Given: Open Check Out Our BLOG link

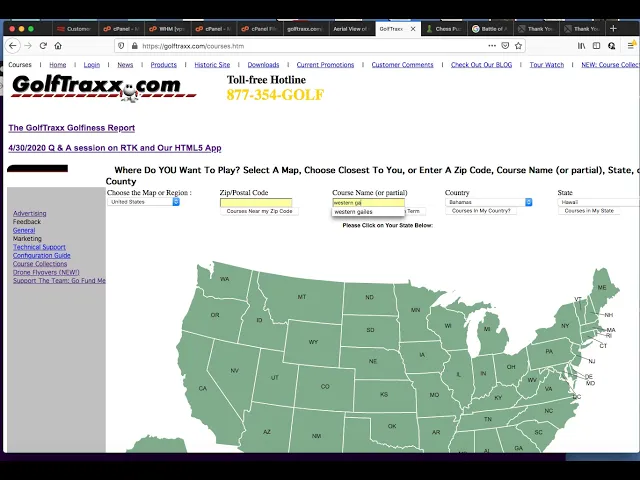Looking at the screenshot, I should (x=481, y=65).
